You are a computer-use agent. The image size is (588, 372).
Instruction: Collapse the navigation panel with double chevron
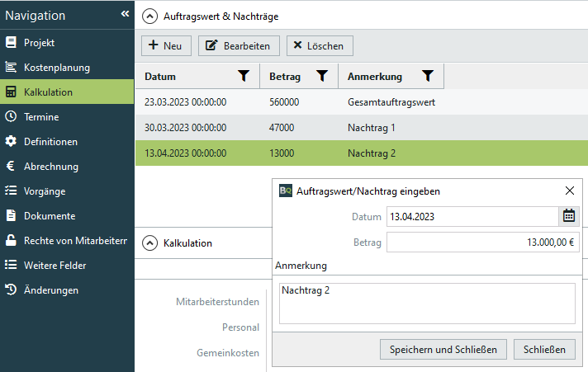(125, 14)
